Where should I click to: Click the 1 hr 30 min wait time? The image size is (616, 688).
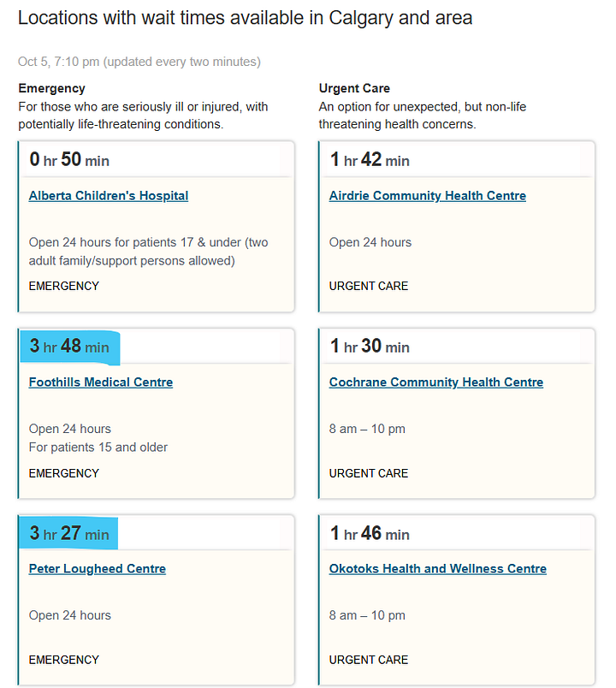coord(370,347)
